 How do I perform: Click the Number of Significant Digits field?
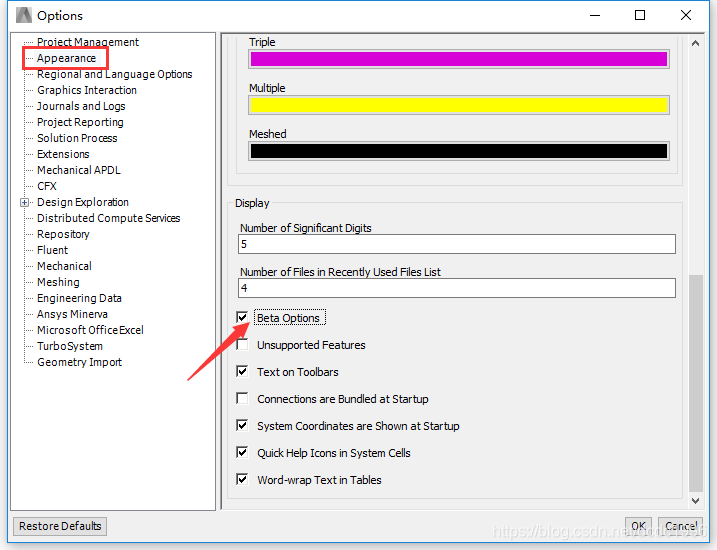(457, 244)
